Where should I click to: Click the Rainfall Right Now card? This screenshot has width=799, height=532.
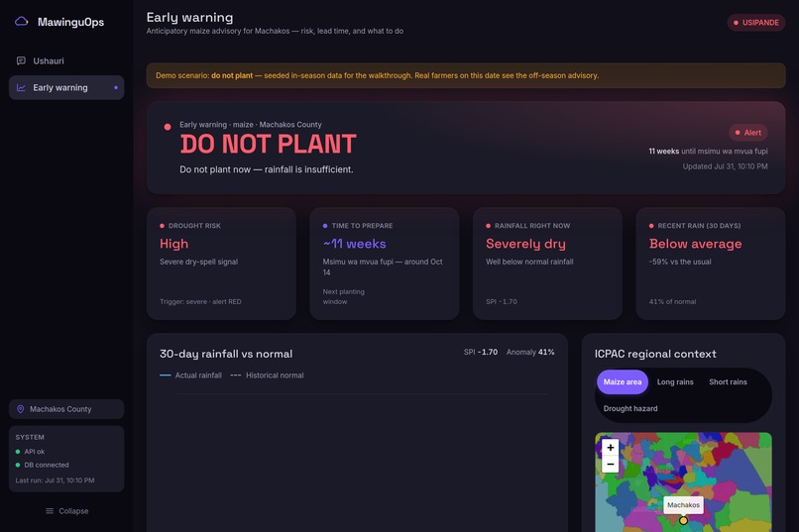click(x=547, y=264)
